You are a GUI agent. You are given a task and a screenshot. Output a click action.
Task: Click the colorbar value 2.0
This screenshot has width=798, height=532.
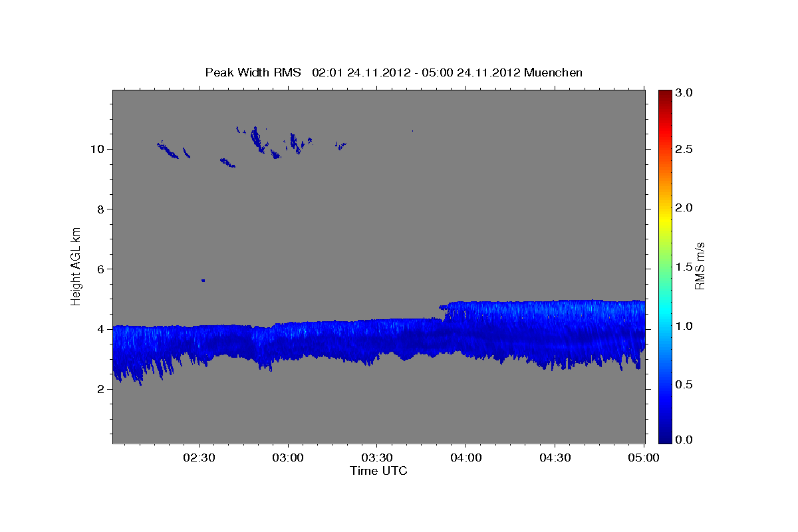[684, 207]
